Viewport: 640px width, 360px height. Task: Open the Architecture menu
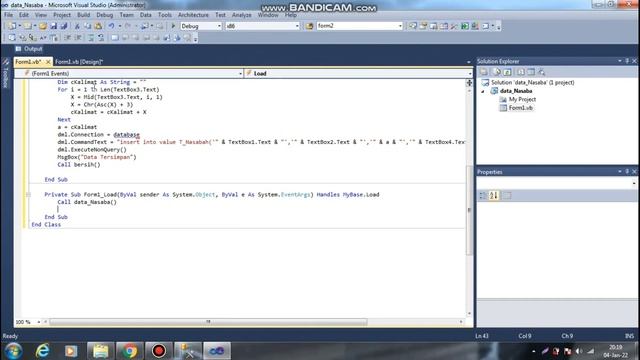point(193,15)
